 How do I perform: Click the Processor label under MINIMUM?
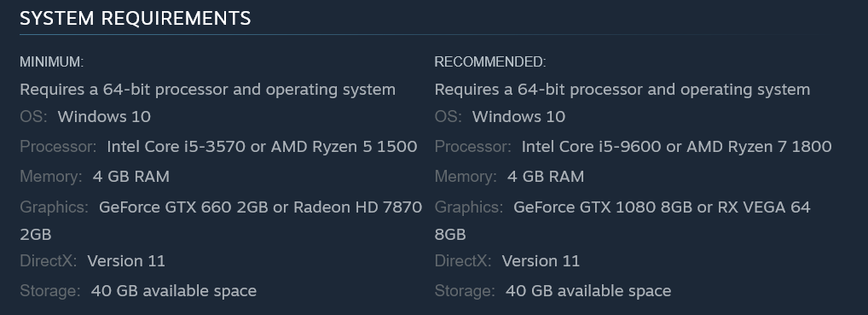(x=58, y=147)
